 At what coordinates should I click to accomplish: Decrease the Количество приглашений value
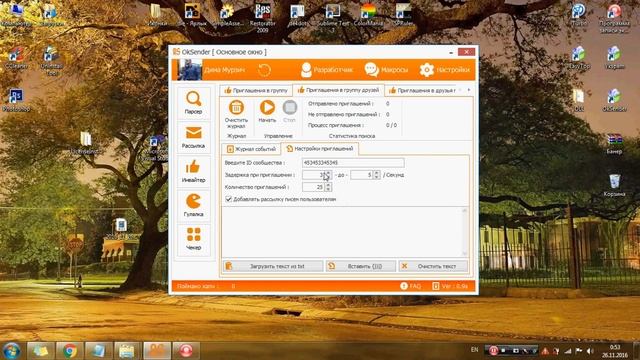point(328,189)
